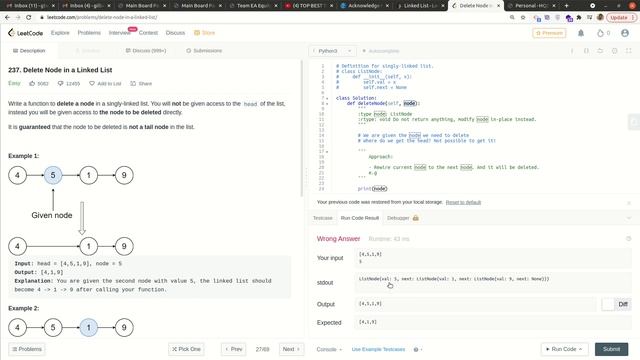Open the notifications bell
640x360 pixels.
point(581,33)
